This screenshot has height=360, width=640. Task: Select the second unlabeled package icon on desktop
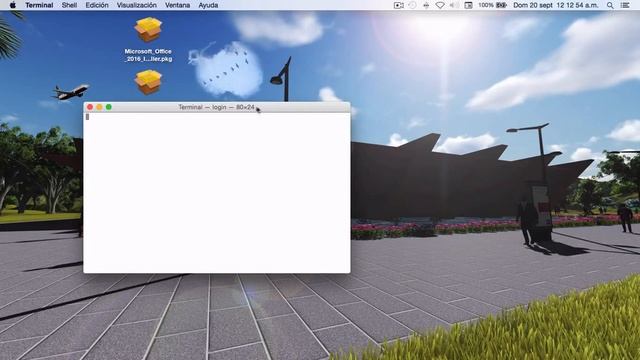148,82
